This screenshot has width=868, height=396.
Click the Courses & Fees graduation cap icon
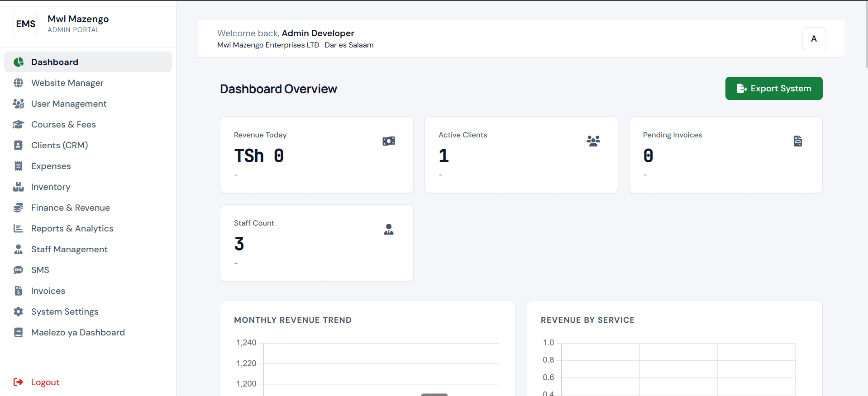pos(19,124)
